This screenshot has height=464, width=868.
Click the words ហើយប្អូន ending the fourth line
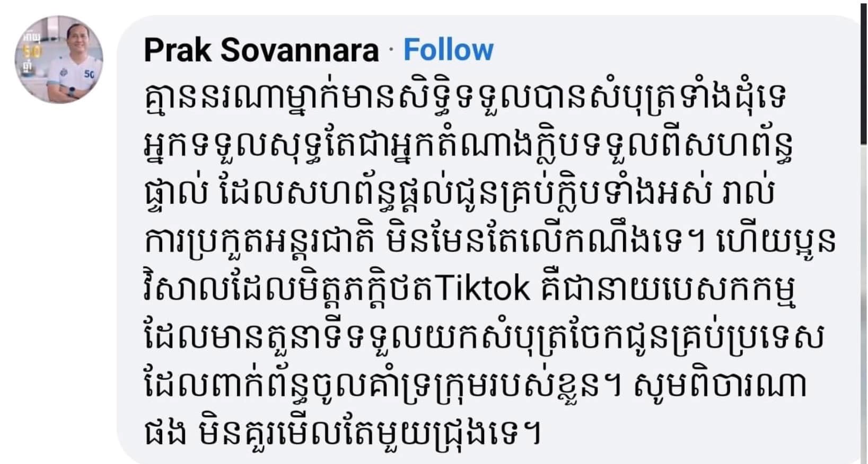pyautogui.click(x=777, y=241)
